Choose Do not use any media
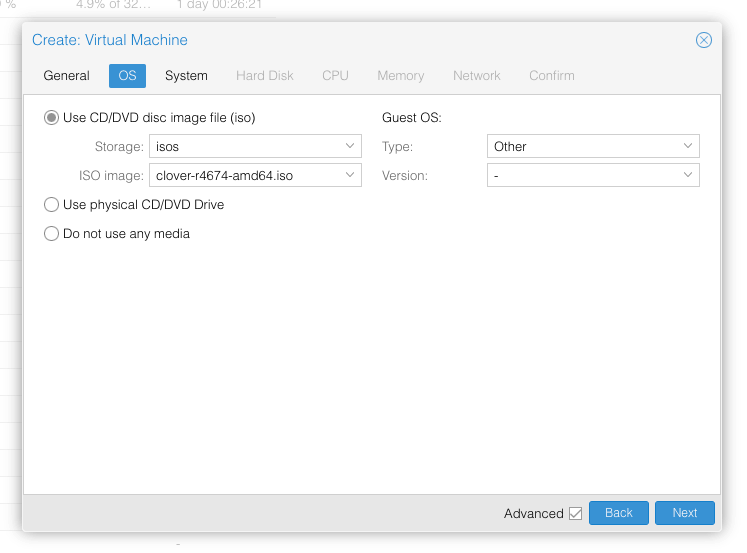 pyautogui.click(x=51, y=234)
